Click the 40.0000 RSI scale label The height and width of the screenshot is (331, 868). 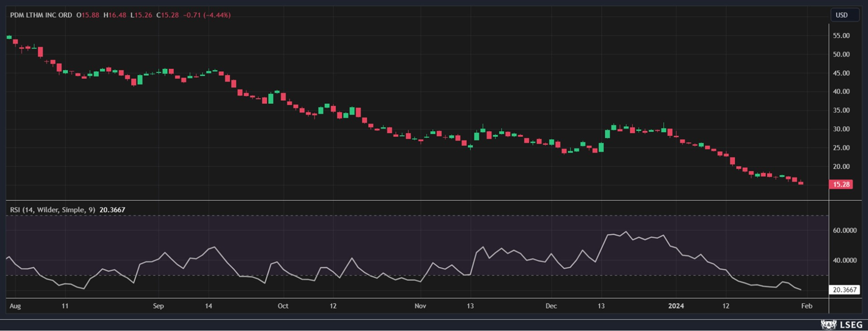(x=845, y=260)
